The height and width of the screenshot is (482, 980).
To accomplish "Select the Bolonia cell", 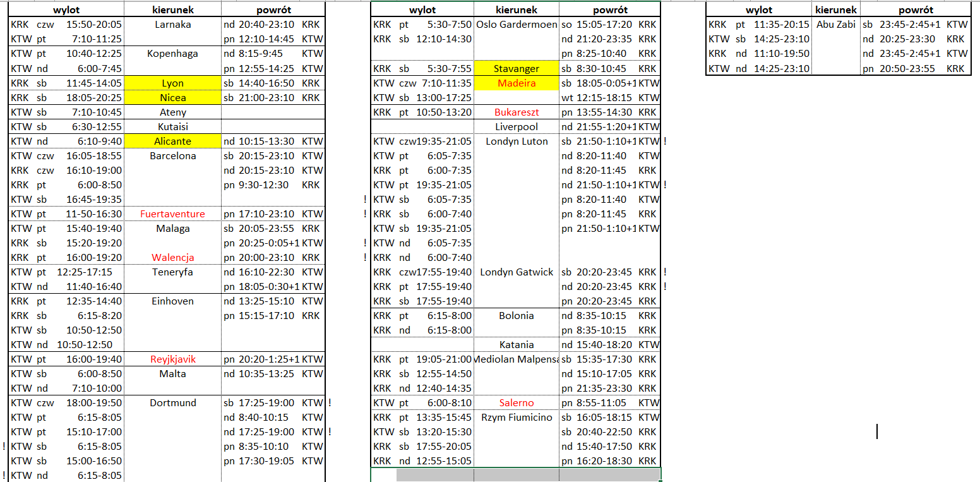I will 517,315.
